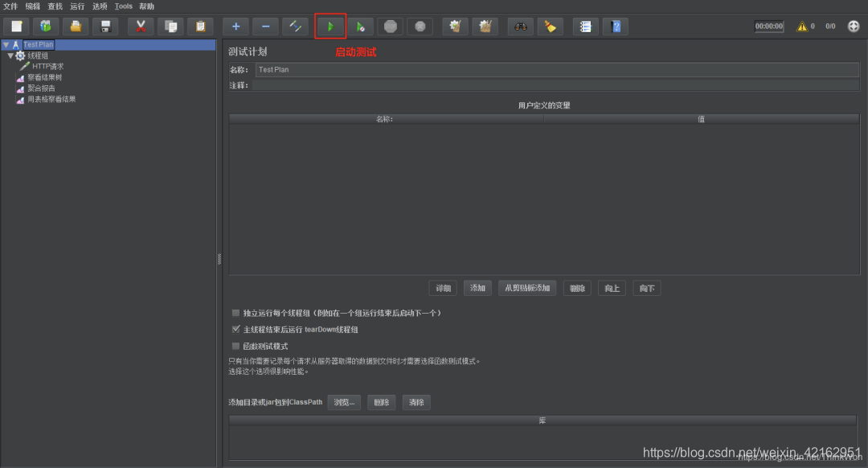Enable 独立运行每个线程组 checkbox
868x468 pixels.
(235, 313)
